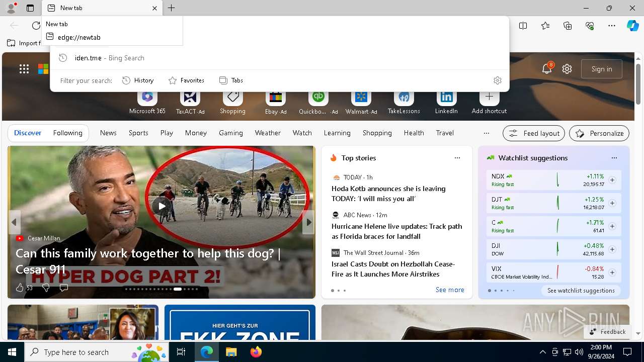Screen dimensions: 644x362
Task: Open the Weather category
Action: click(x=268, y=133)
